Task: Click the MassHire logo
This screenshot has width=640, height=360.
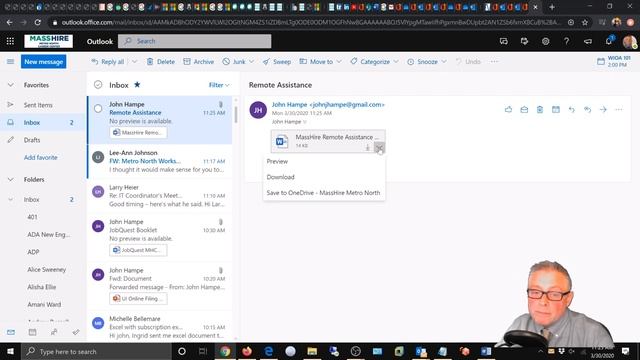Action: pos(49,41)
